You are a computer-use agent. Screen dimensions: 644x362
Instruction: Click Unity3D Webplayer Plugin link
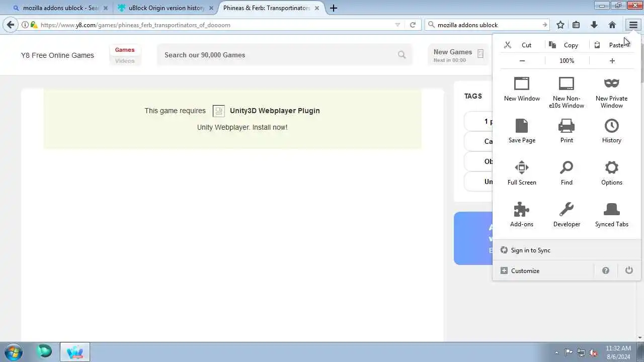[275, 111]
